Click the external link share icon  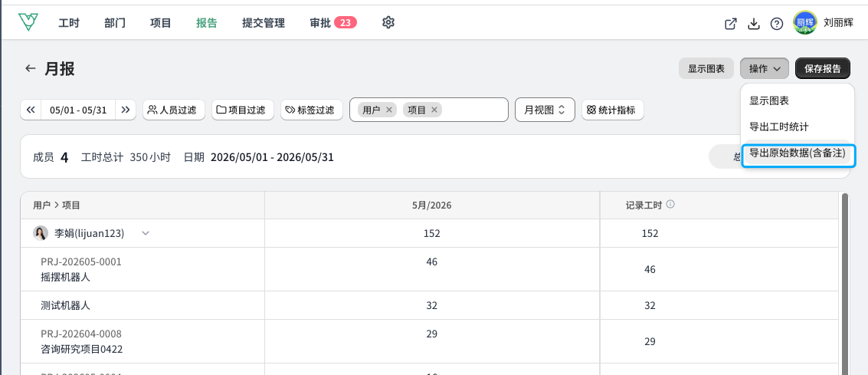[731, 24]
